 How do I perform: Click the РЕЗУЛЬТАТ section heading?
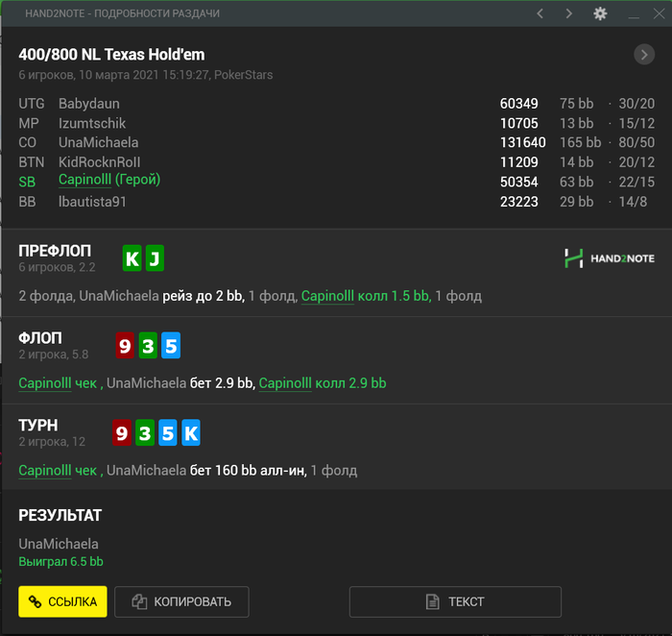60,516
